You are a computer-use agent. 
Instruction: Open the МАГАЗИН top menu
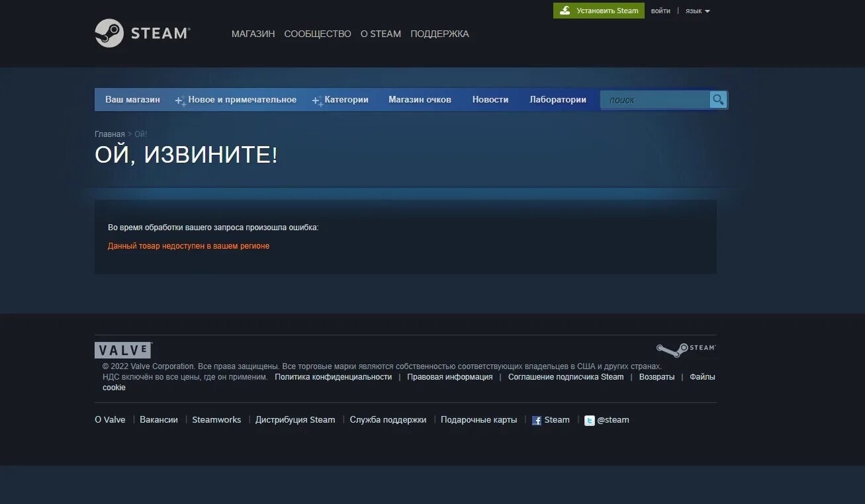(253, 34)
